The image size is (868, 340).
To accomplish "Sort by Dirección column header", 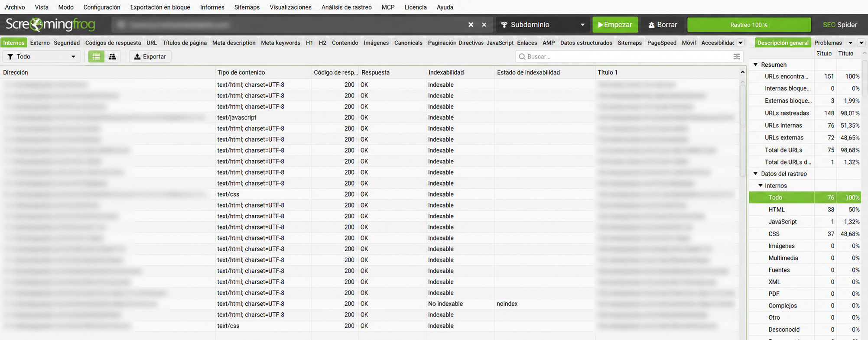I will pyautogui.click(x=108, y=72).
